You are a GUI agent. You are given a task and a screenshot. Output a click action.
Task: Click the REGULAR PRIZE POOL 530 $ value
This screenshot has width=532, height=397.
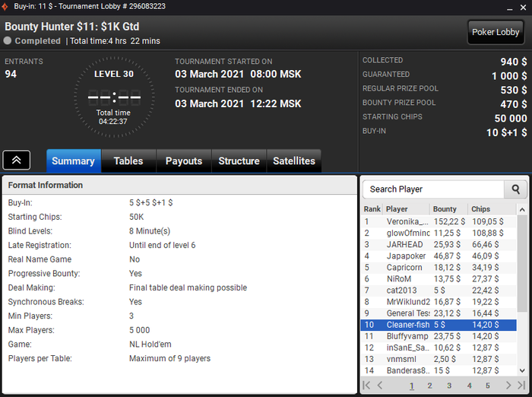click(514, 90)
